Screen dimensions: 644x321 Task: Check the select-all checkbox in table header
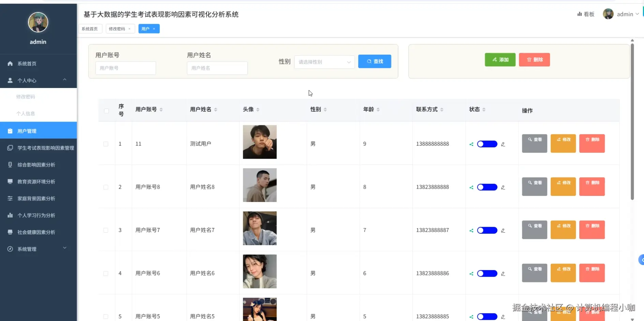pos(106,111)
